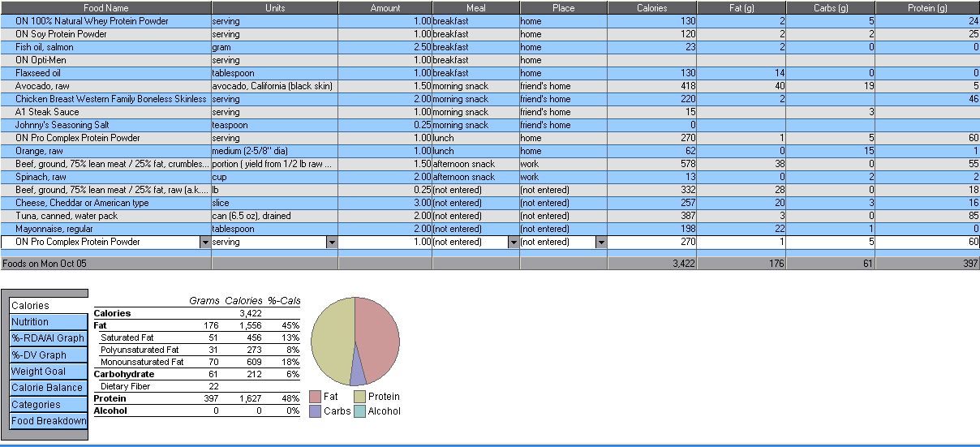The width and height of the screenshot is (980, 447).
Task: Click the Carbs legend color swatch
Action: [315, 411]
